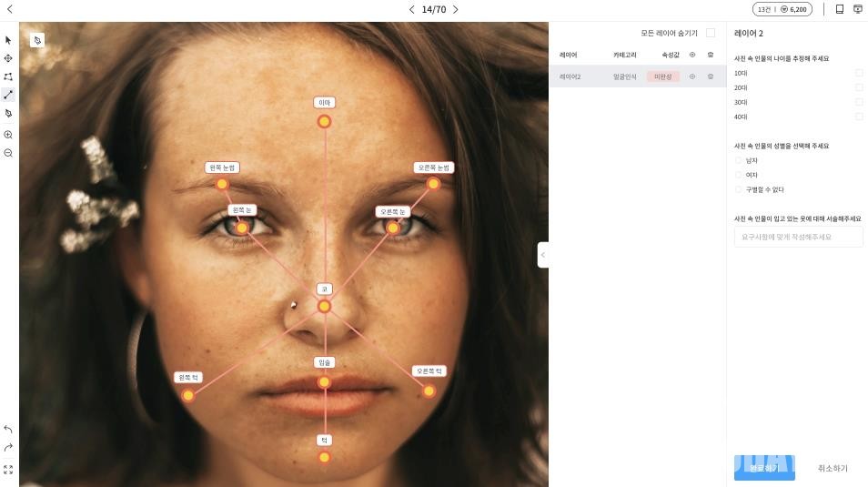Select the 레이어2 row in layer list
Screen dimensions: 868x487
click(582, 76)
